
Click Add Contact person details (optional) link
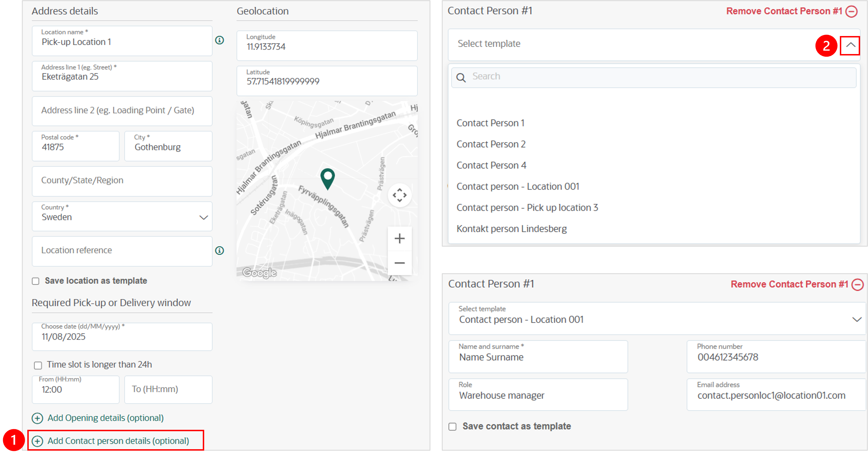click(118, 441)
